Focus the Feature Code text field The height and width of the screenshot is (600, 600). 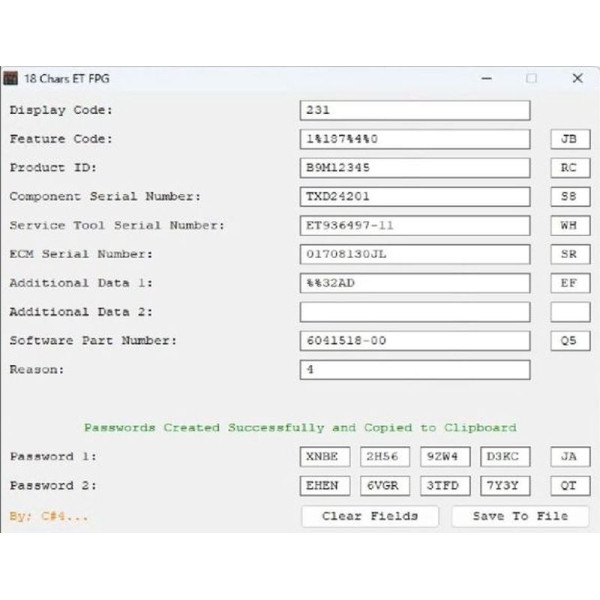pos(414,139)
